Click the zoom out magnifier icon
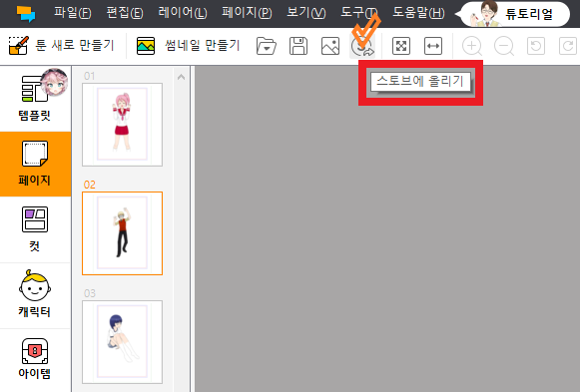580x392 pixels. click(504, 47)
